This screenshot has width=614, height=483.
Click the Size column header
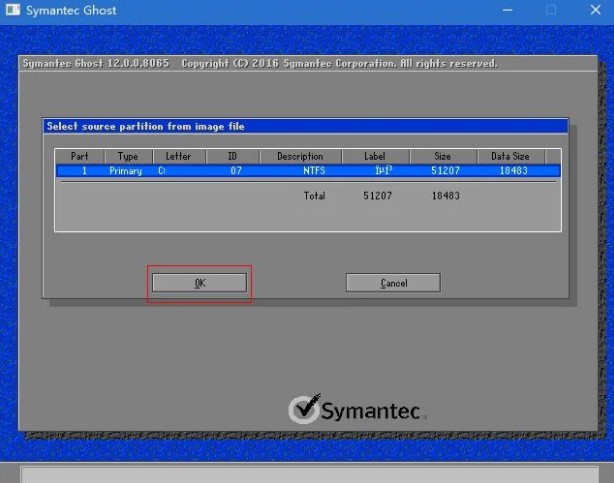pos(442,156)
